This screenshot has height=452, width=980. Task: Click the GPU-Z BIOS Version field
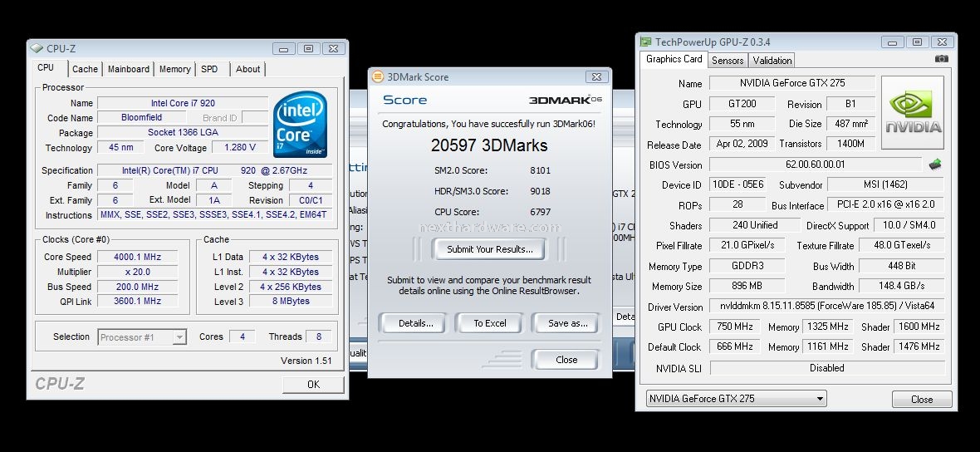(x=816, y=165)
